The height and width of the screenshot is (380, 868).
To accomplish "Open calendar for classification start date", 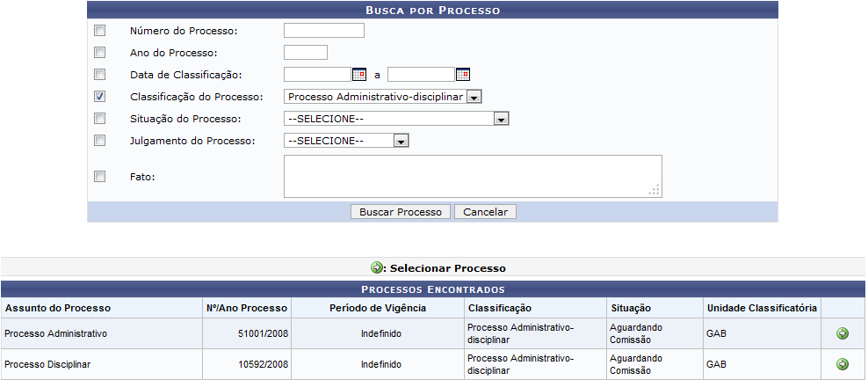I will coord(358,75).
